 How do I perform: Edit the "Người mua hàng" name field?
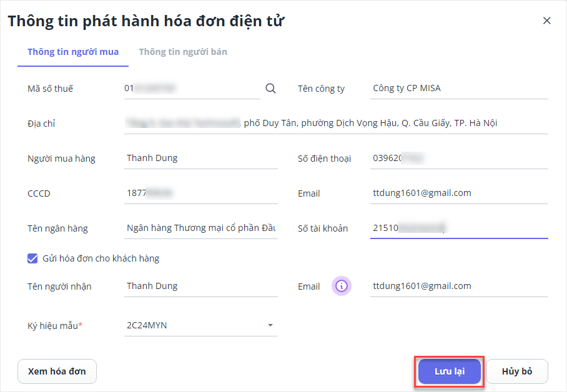(200, 159)
